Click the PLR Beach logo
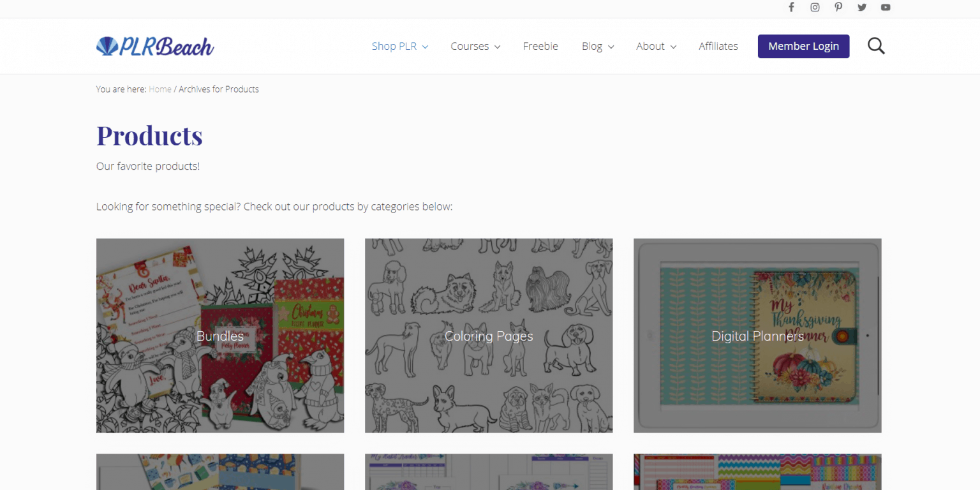The width and height of the screenshot is (980, 490). click(x=155, y=46)
